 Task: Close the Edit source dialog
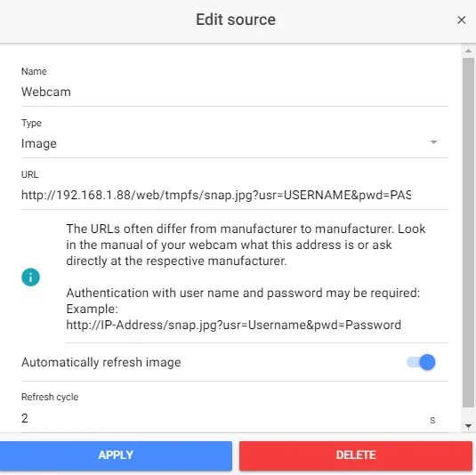[462, 20]
